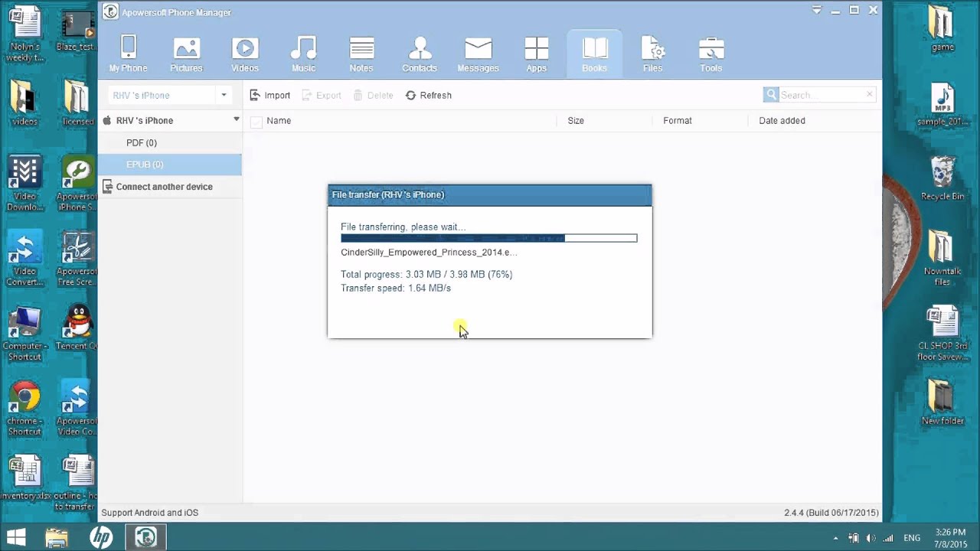The width and height of the screenshot is (980, 551).
Task: Open the Notes section
Action: click(x=361, y=54)
